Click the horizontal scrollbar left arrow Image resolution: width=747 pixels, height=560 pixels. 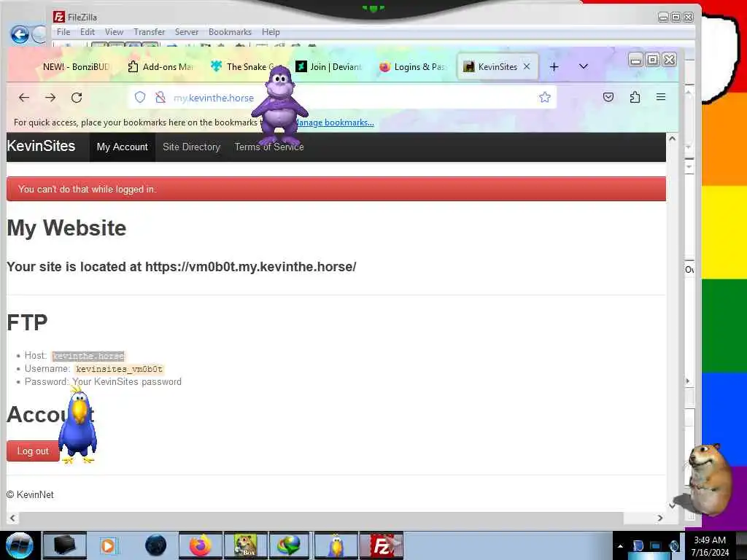pos(12,518)
